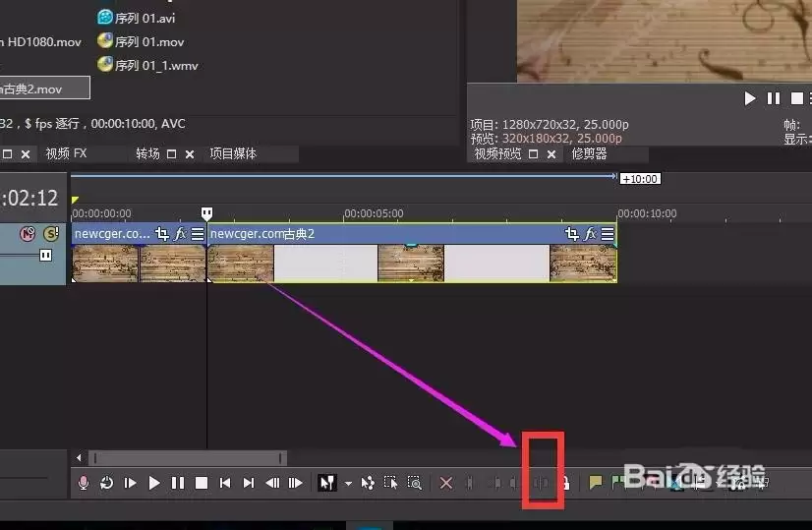Jump to the timeline start
Screen dimensions: 812x530
coord(225,483)
